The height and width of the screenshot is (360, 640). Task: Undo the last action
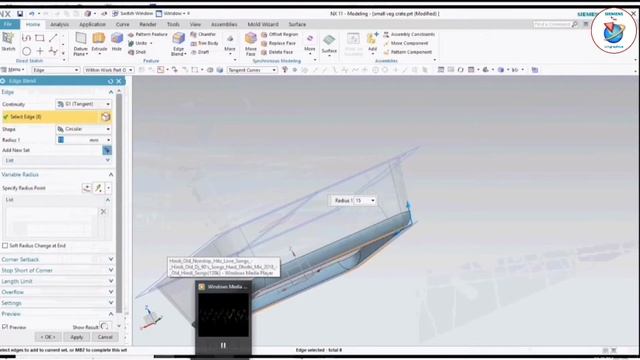pyautogui.click(x=31, y=13)
